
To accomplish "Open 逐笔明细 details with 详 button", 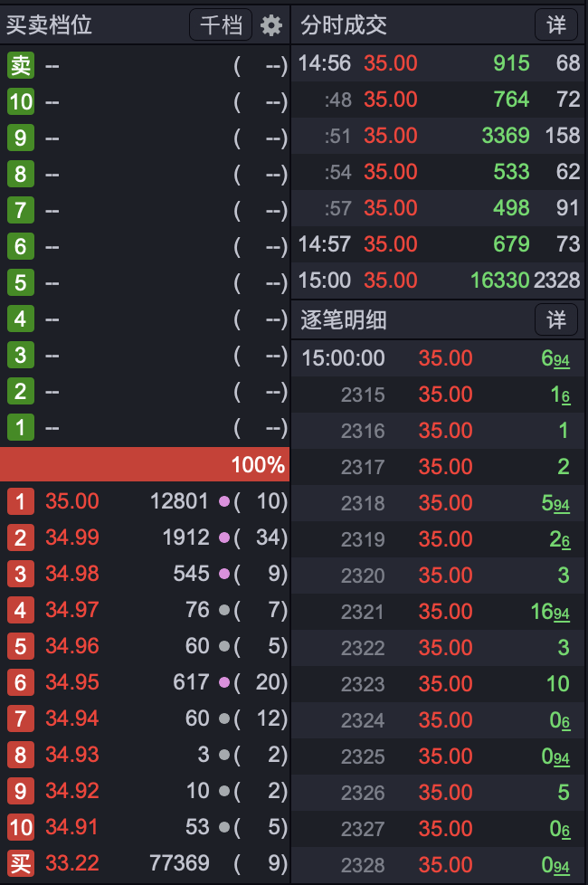I will pyautogui.click(x=555, y=320).
